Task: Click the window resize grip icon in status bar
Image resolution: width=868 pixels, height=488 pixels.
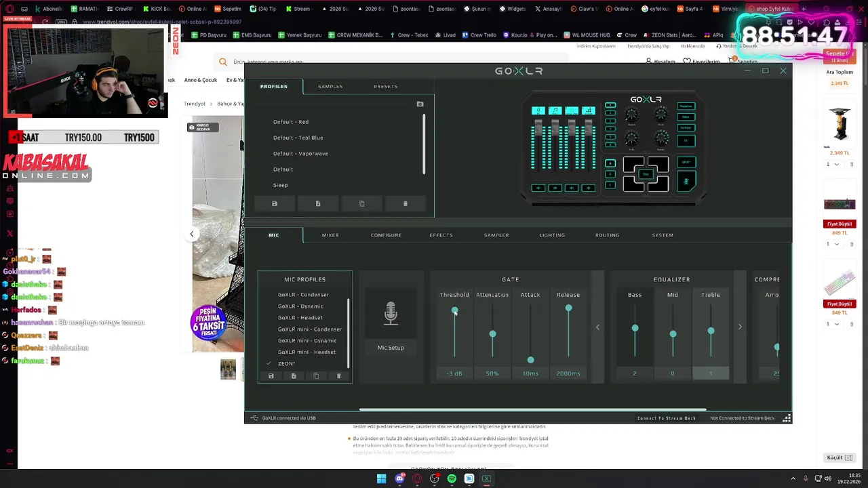Action: (x=787, y=418)
